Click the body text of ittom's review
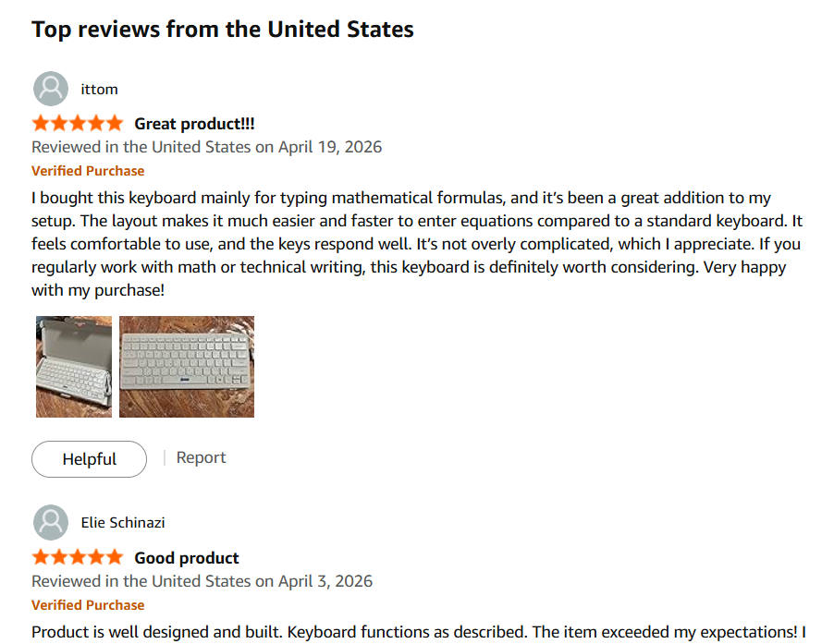Viewport: 834px width, 644px height. [x=416, y=243]
